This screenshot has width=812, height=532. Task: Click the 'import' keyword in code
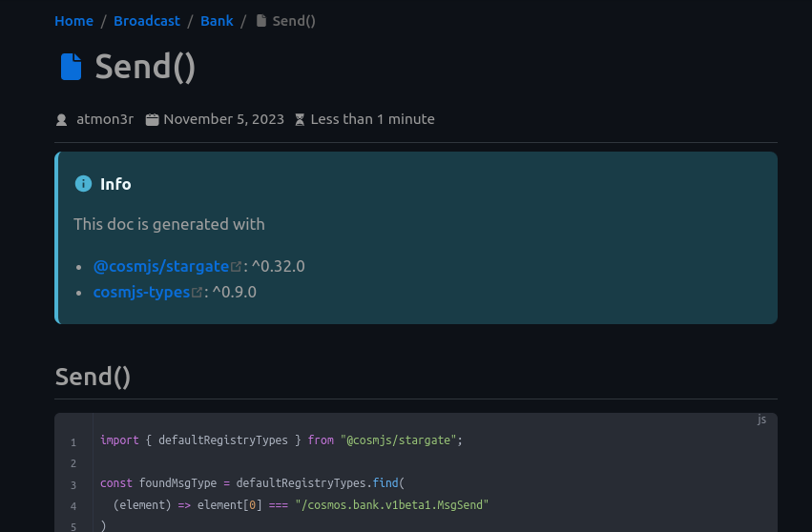[x=119, y=440]
